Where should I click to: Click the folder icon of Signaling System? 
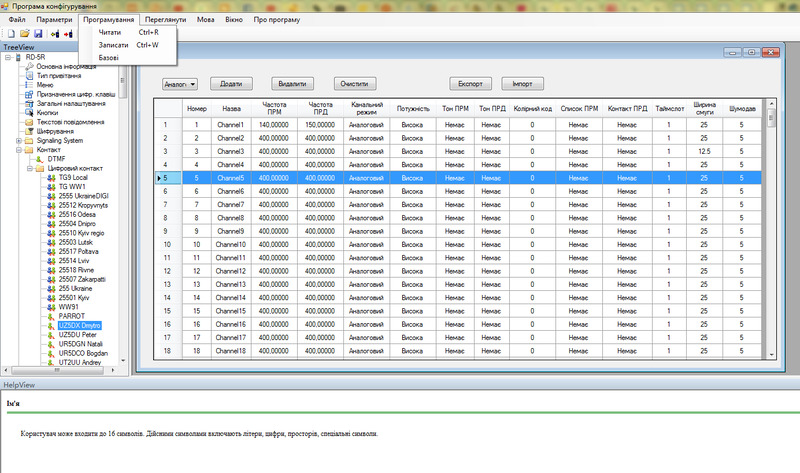click(29, 140)
